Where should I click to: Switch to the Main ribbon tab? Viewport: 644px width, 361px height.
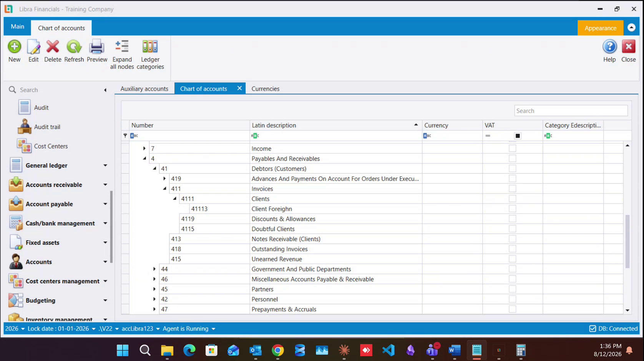pyautogui.click(x=17, y=27)
